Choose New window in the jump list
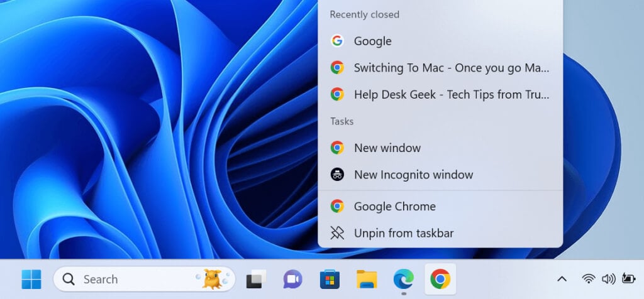644x299 pixels. coord(440,148)
